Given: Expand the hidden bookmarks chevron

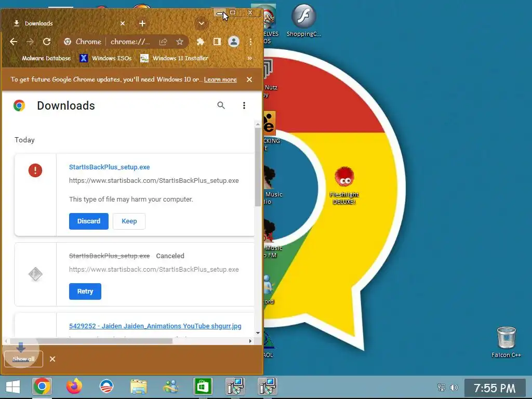Looking at the screenshot, I should [x=250, y=58].
